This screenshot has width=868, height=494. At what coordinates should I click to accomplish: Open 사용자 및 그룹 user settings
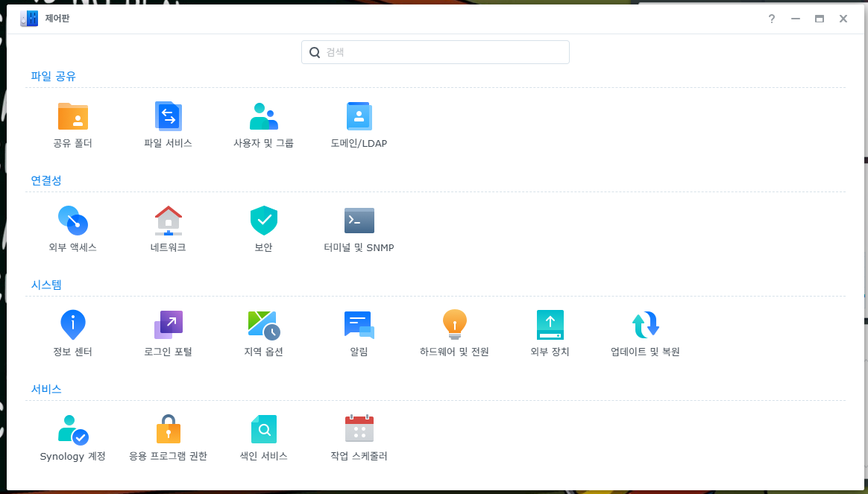click(x=263, y=117)
